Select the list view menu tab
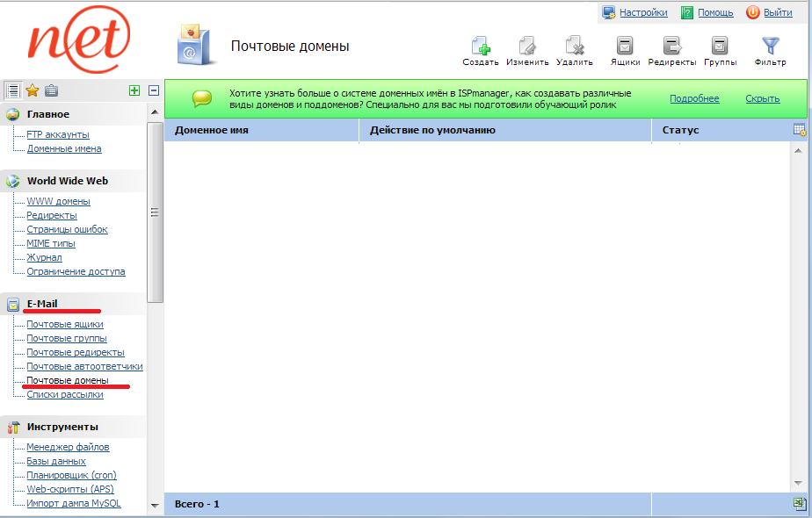 (x=13, y=90)
